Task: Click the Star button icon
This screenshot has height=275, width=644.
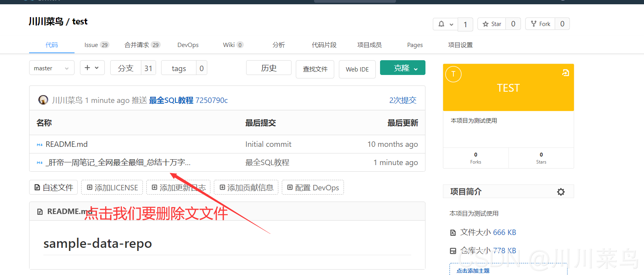Action: tap(486, 24)
